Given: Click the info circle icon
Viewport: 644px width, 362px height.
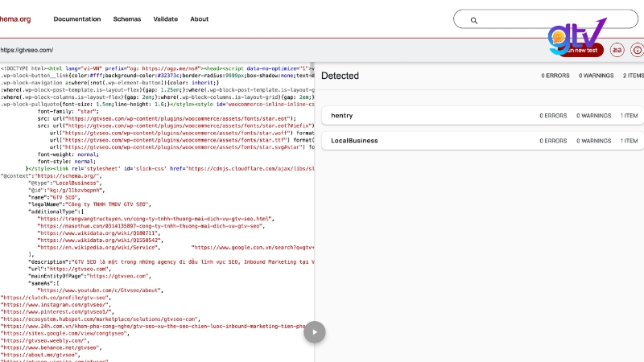Looking at the screenshot, I should [x=637, y=50].
